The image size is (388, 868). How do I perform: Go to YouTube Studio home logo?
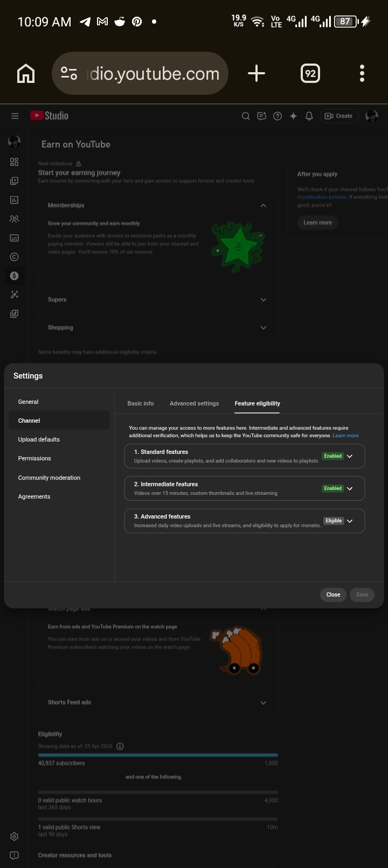tap(49, 116)
